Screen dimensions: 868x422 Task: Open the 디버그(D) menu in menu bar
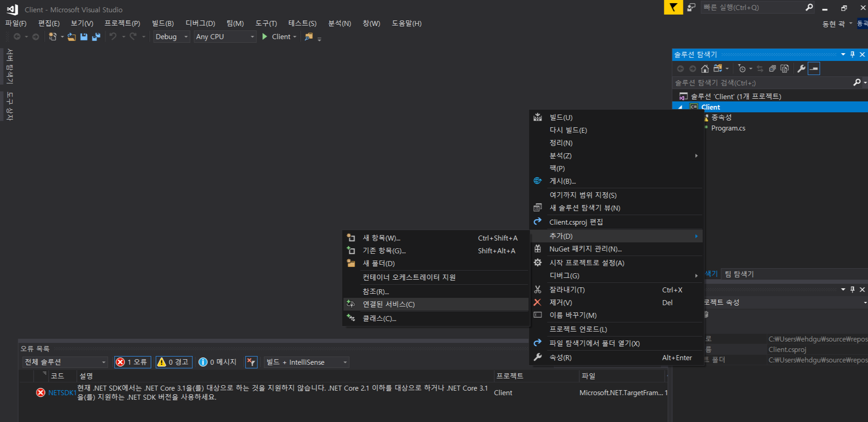(200, 23)
